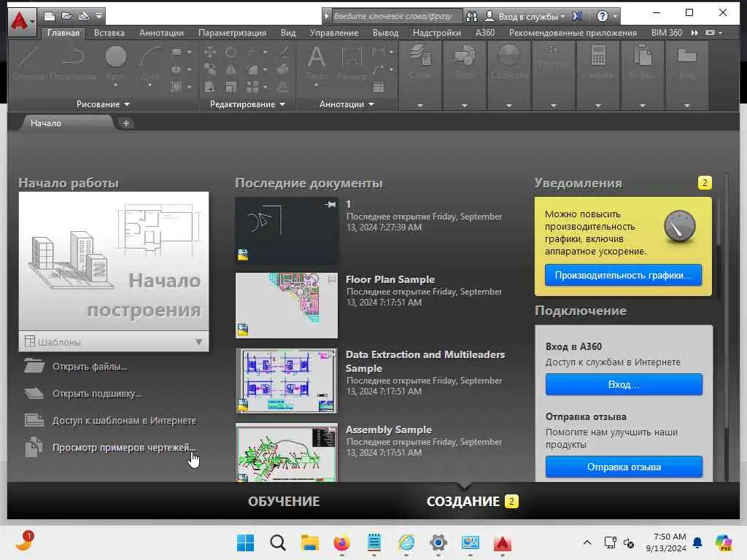Image resolution: width=747 pixels, height=560 pixels.
Task: Click the Производительность графики button
Action: tap(623, 275)
